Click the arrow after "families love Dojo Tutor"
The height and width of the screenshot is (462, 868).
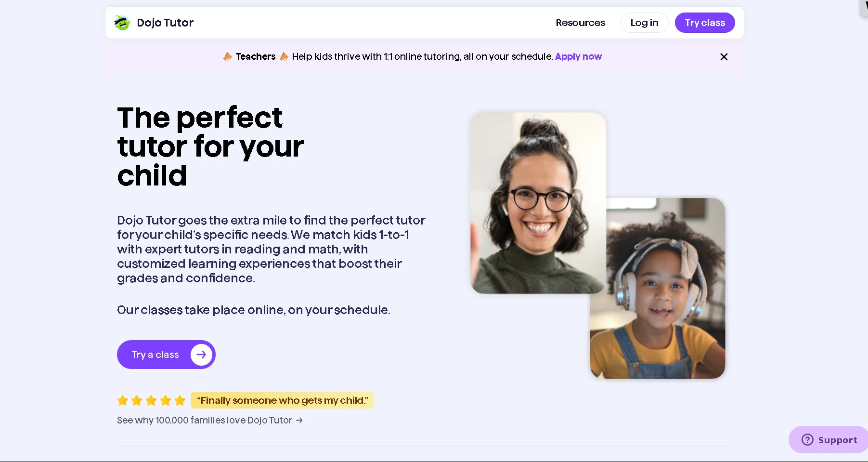pyautogui.click(x=299, y=420)
